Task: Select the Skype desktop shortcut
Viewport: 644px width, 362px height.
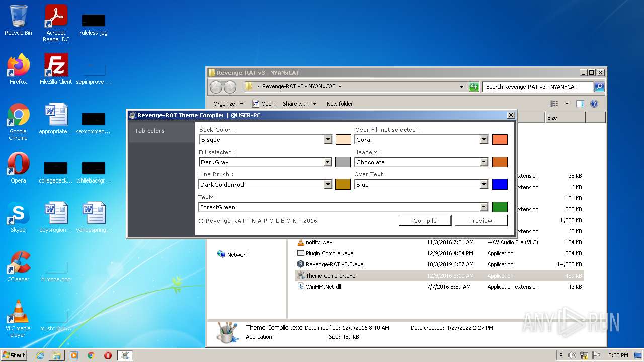Action: [18, 217]
